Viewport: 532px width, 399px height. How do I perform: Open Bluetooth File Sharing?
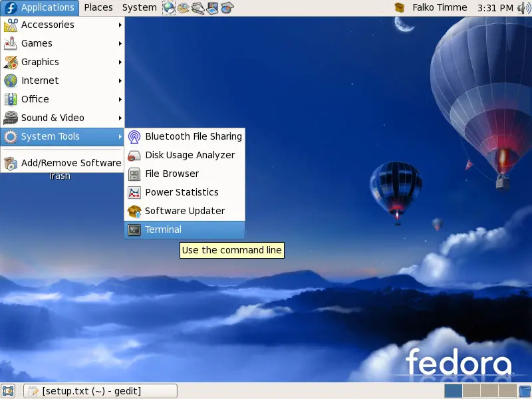(185, 137)
